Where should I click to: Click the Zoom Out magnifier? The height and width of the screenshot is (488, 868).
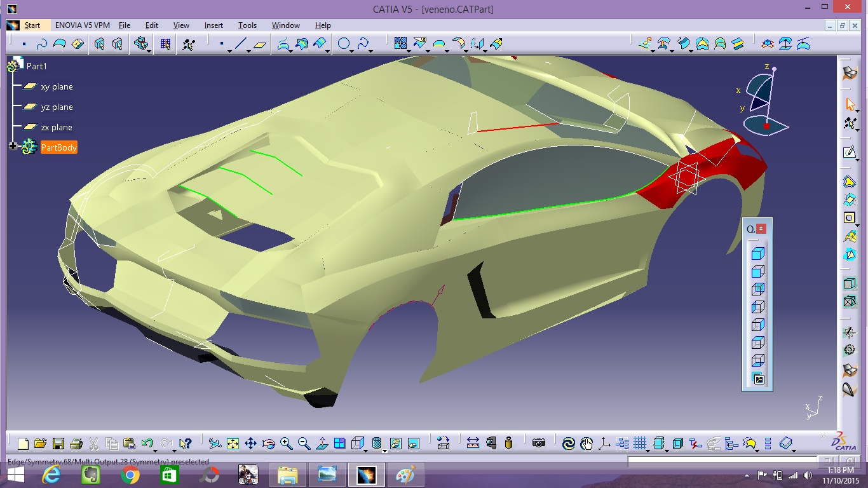[304, 443]
